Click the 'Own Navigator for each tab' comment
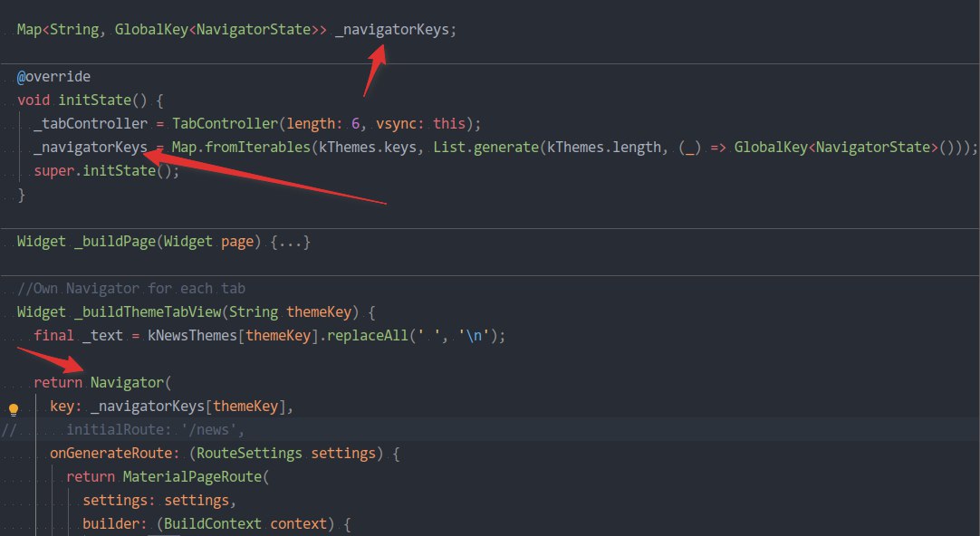Viewport: 980px width, 536px height. pos(131,289)
